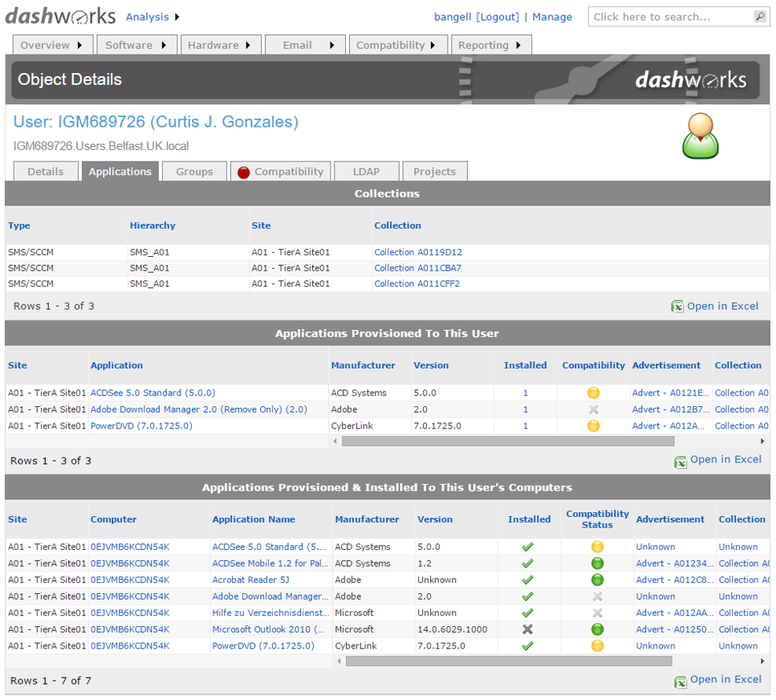Click the dashworks logo in top left

60,16
